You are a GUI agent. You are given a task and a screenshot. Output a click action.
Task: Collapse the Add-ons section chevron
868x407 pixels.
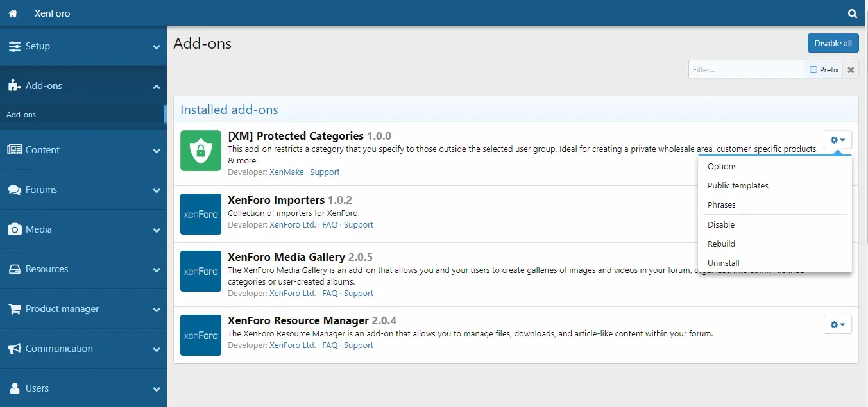(x=157, y=87)
